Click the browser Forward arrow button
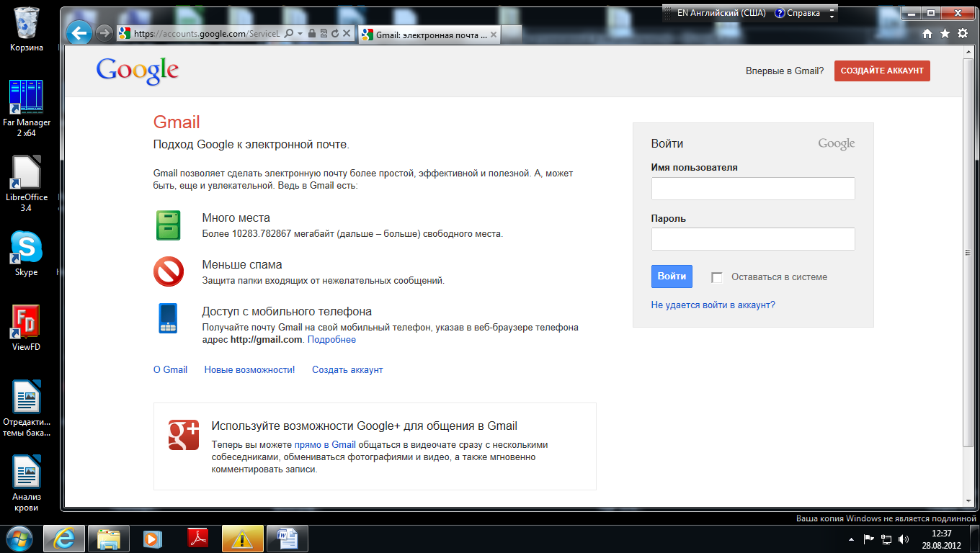 (x=104, y=33)
